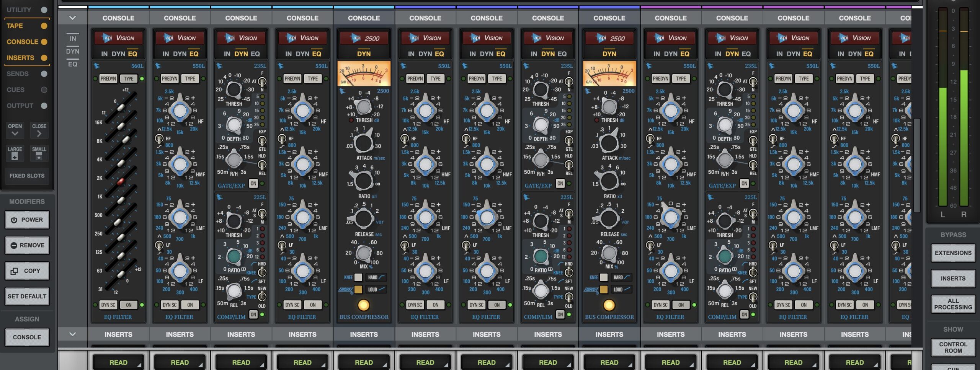Click the API logo beside the first 225L label
The width and height of the screenshot is (980, 370).
click(x=220, y=197)
